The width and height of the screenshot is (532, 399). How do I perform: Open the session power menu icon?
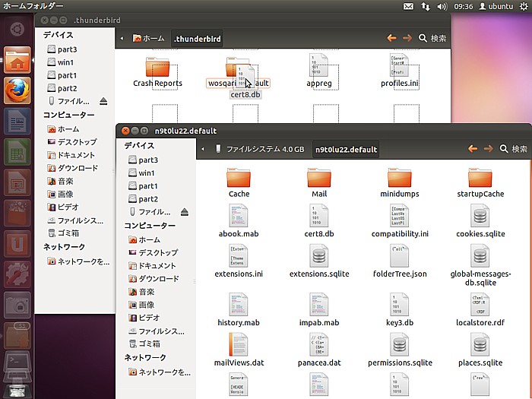(x=524, y=6)
